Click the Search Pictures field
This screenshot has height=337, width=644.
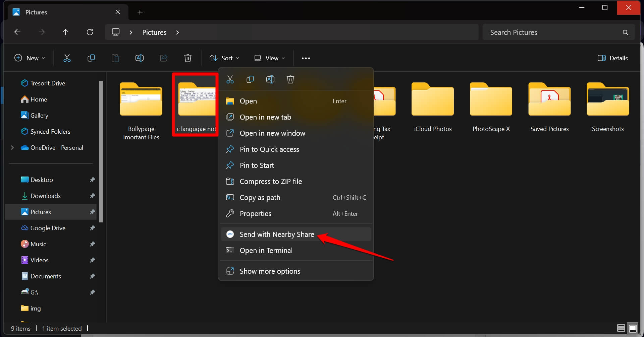[x=553, y=32]
